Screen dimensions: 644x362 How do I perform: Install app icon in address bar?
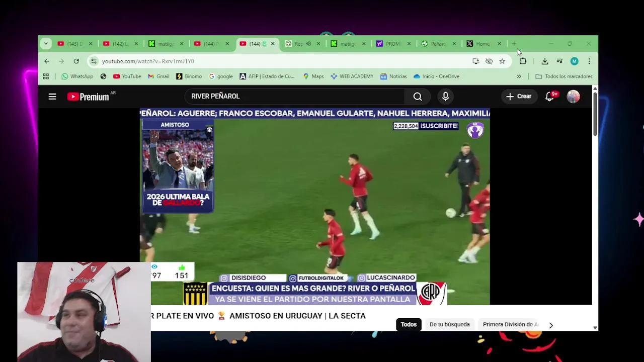475,61
